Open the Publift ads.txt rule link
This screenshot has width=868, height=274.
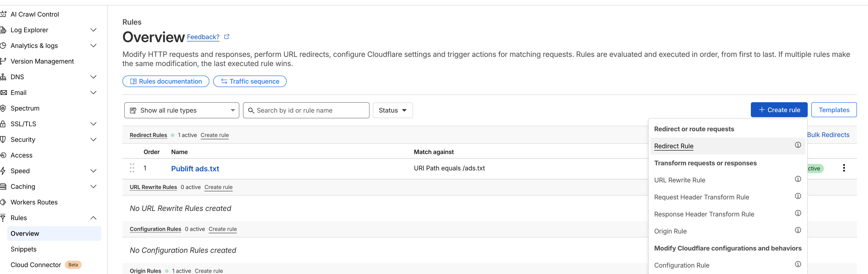195,169
